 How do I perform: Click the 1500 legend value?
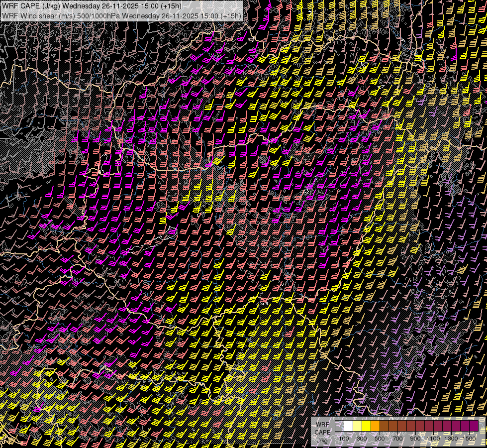tap(469, 439)
